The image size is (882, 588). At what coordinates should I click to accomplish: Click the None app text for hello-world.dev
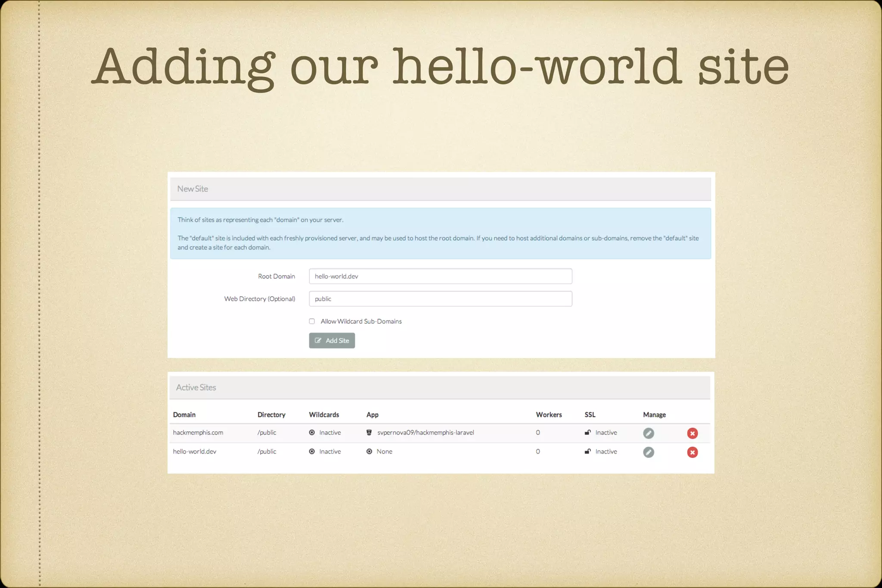[384, 451]
